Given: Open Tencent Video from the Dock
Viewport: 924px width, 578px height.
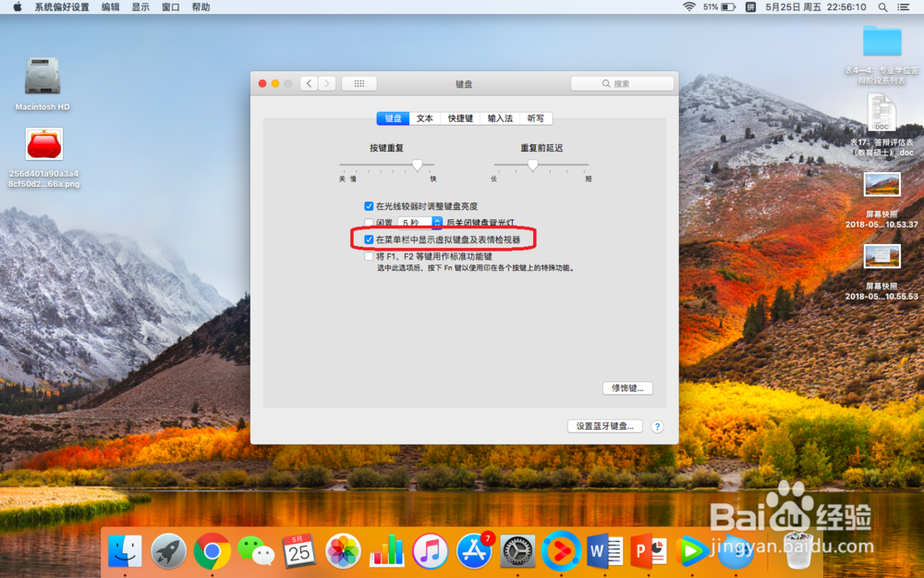Looking at the screenshot, I should pos(692,551).
